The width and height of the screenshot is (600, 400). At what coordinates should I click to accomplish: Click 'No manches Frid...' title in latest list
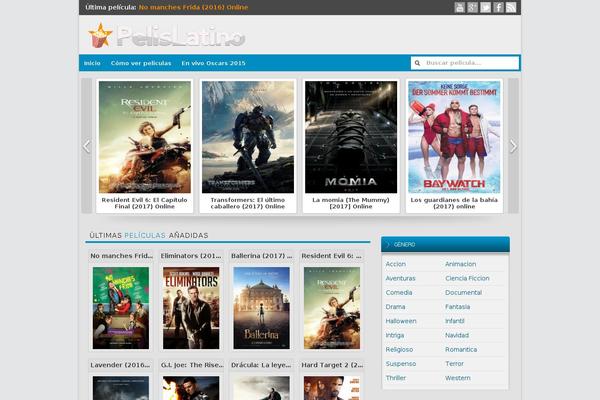(121, 256)
